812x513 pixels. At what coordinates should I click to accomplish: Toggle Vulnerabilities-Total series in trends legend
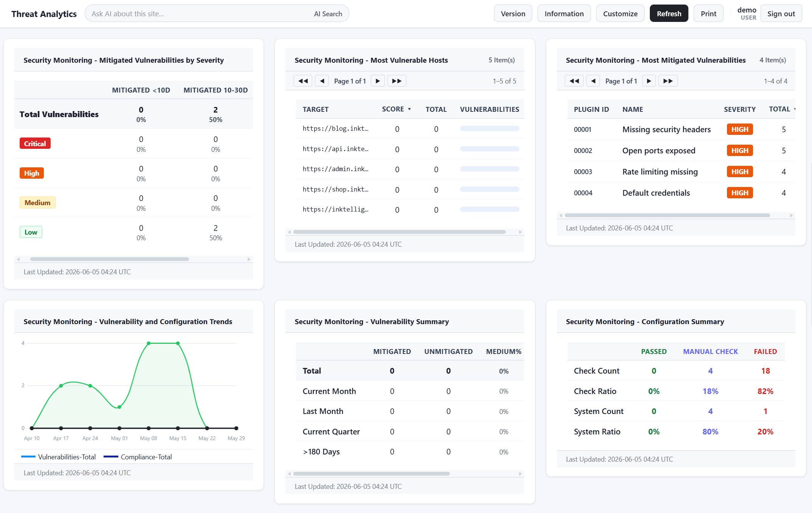59,457
